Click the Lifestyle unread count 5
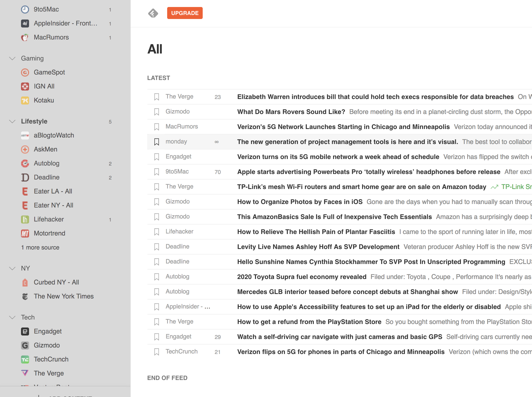Screen dimensions: 532x397 (x=110, y=122)
